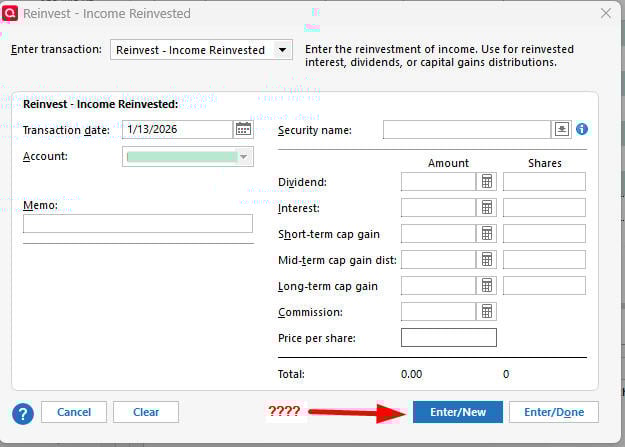Screen dimensions: 625x447
Task: Focus the Mid-term cap gain dist shares field
Action: [x=544, y=260]
